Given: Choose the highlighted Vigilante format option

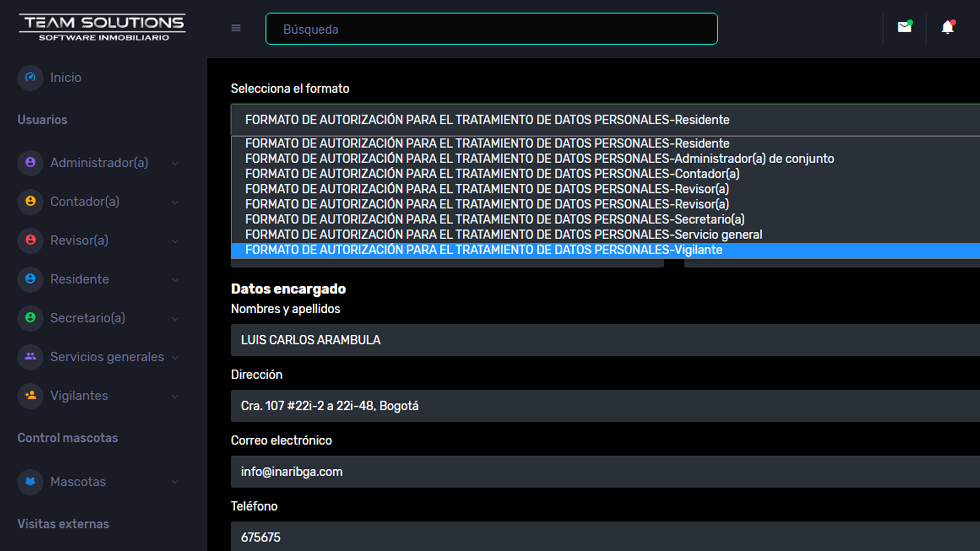Looking at the screenshot, I should [605, 250].
